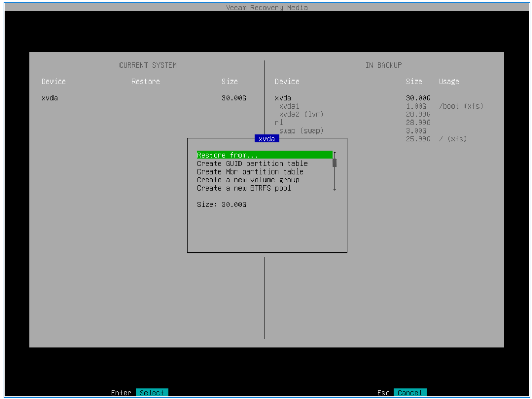The image size is (532, 399).
Task: Click the '/ (xfs)' usage value
Action: tap(453, 139)
